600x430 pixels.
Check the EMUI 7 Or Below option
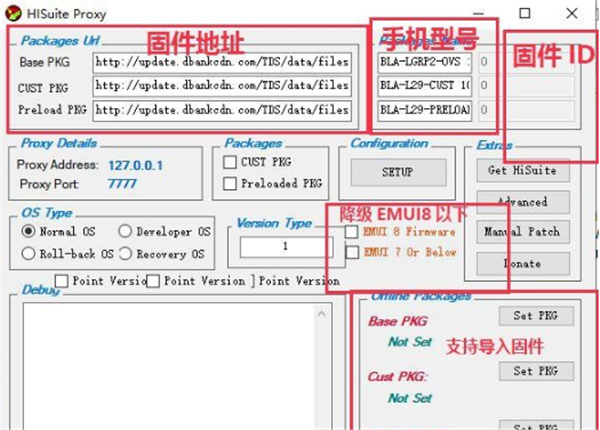(x=351, y=253)
